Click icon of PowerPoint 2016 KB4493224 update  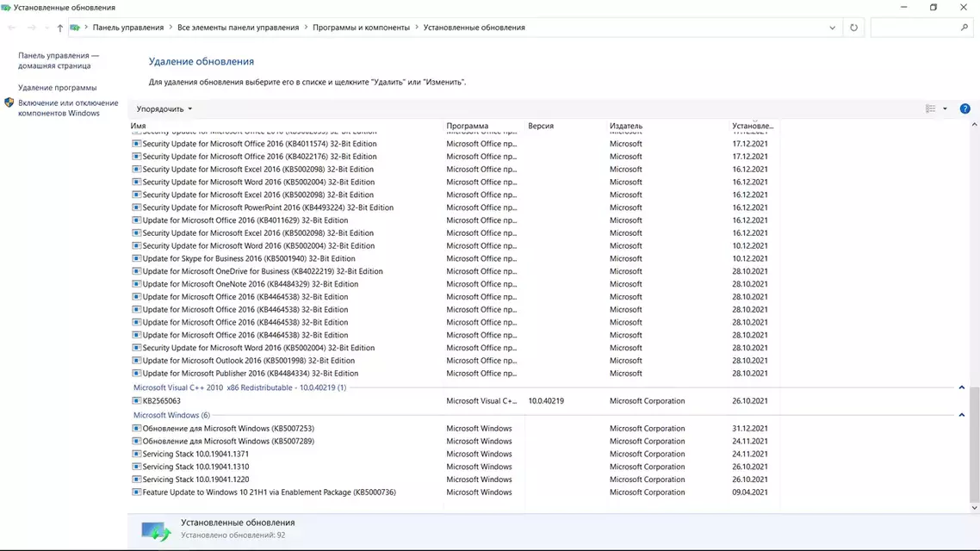(x=136, y=207)
